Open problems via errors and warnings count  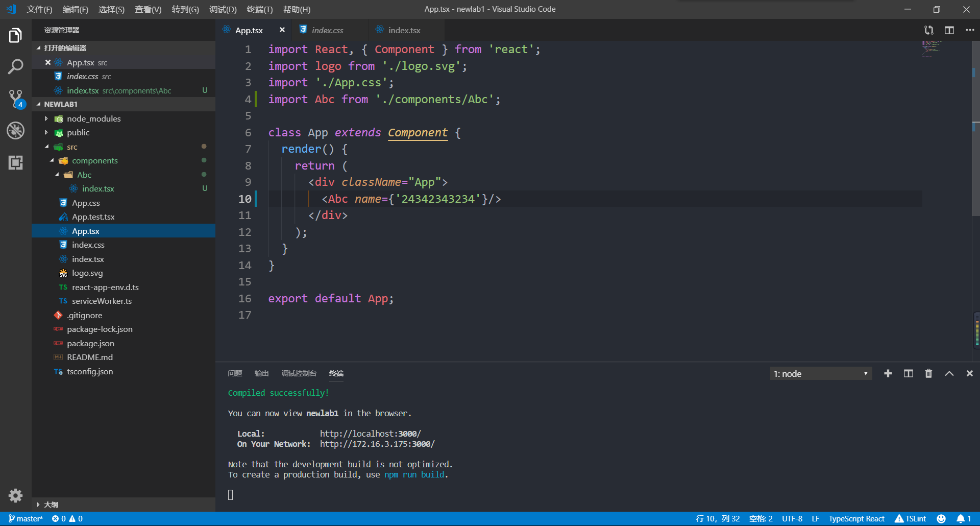pos(67,519)
